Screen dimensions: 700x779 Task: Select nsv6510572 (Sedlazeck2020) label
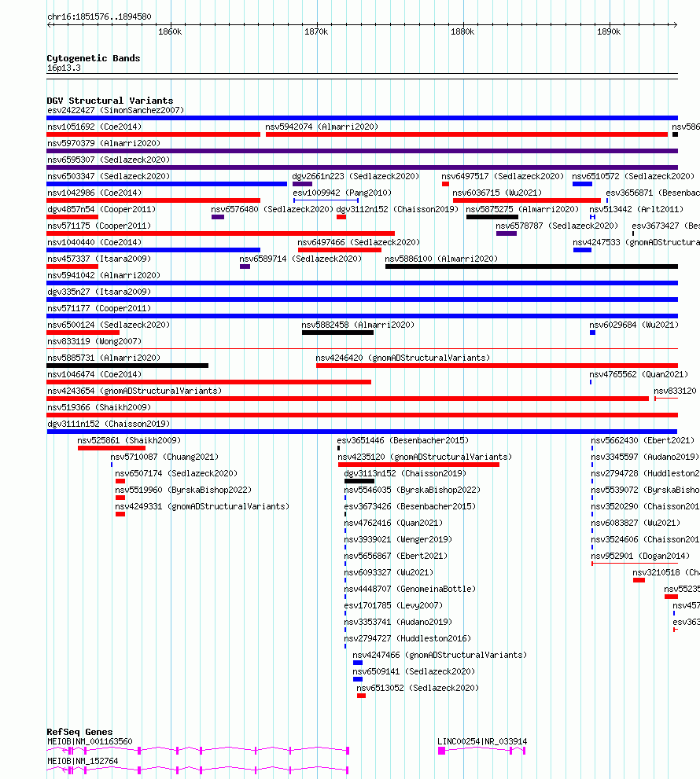(x=633, y=176)
